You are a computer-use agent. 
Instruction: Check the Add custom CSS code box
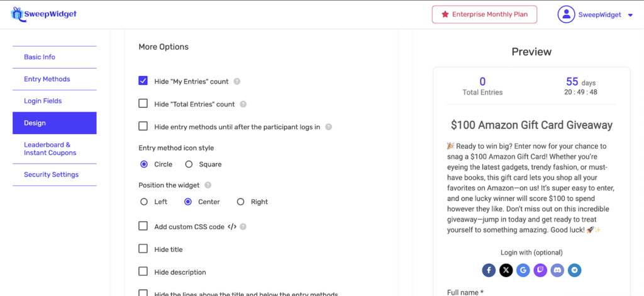click(143, 226)
